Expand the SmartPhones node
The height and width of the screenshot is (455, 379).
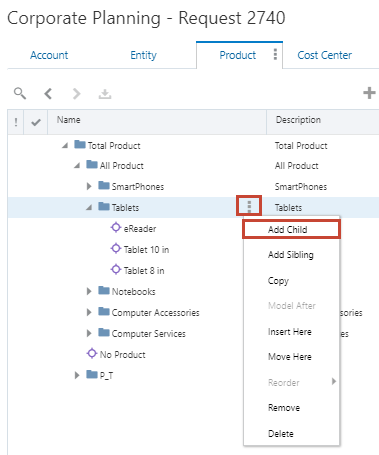[89, 186]
